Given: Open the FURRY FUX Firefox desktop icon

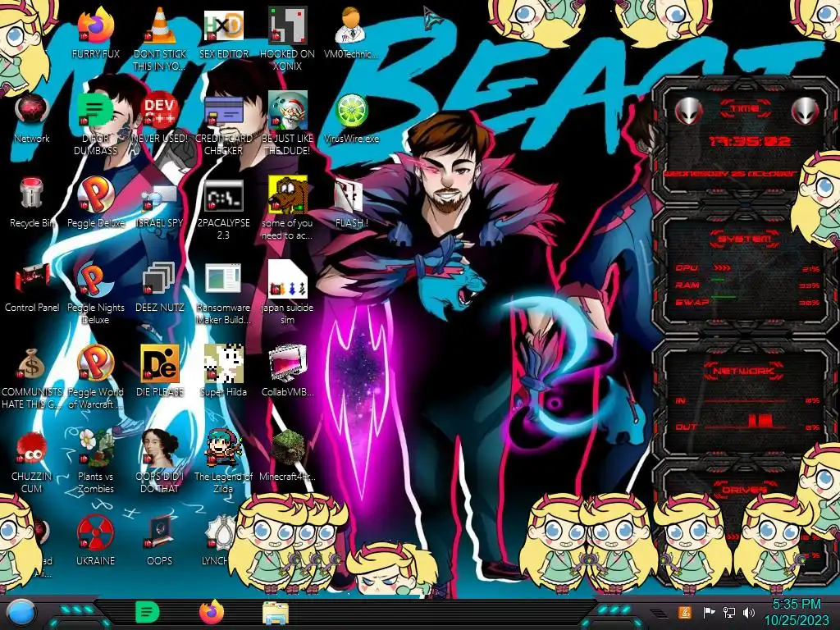Looking at the screenshot, I should 95,25.
